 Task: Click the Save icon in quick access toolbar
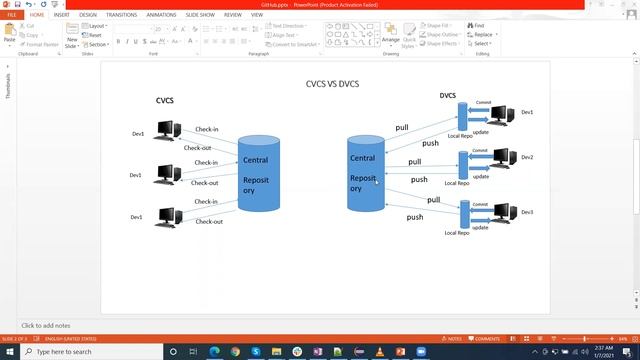click(17, 4)
